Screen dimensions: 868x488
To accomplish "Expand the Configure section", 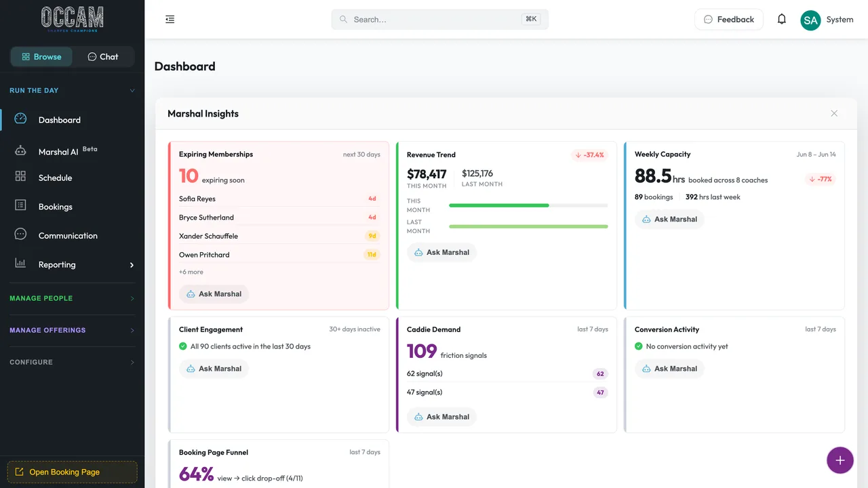I will tap(72, 362).
